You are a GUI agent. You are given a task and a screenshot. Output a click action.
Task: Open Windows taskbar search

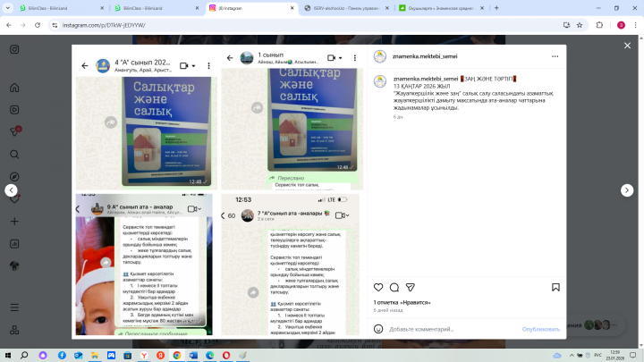coord(24,355)
